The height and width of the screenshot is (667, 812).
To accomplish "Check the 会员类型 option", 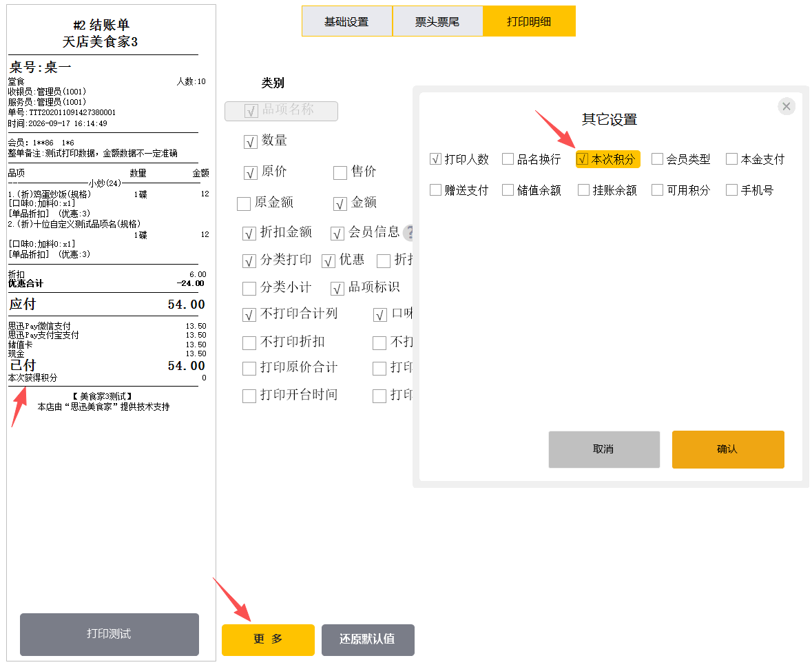I will [657, 159].
